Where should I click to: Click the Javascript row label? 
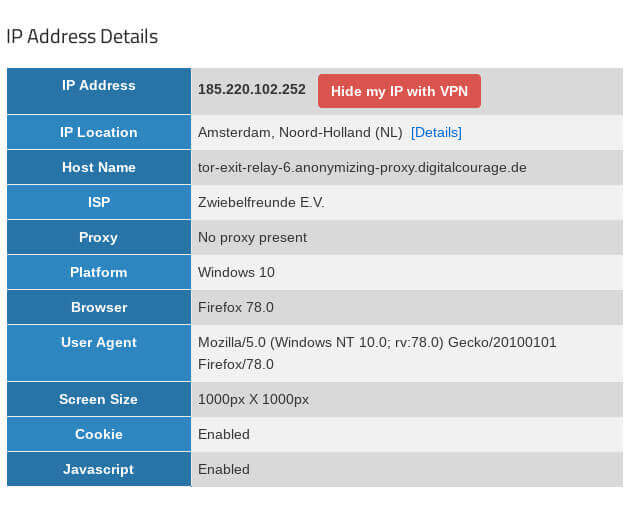click(x=99, y=469)
